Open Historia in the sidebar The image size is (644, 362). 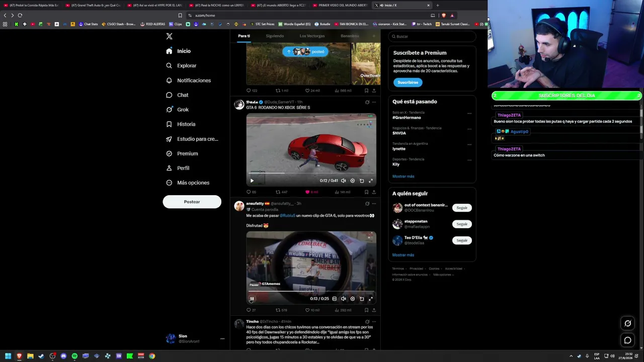[x=181, y=124]
